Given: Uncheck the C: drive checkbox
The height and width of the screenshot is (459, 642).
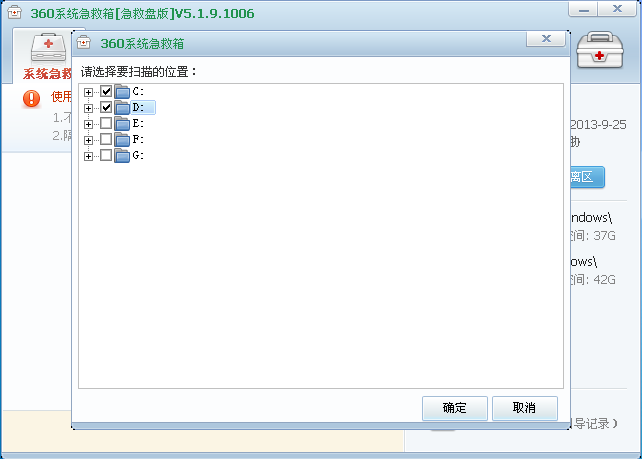Looking at the screenshot, I should 106,92.
